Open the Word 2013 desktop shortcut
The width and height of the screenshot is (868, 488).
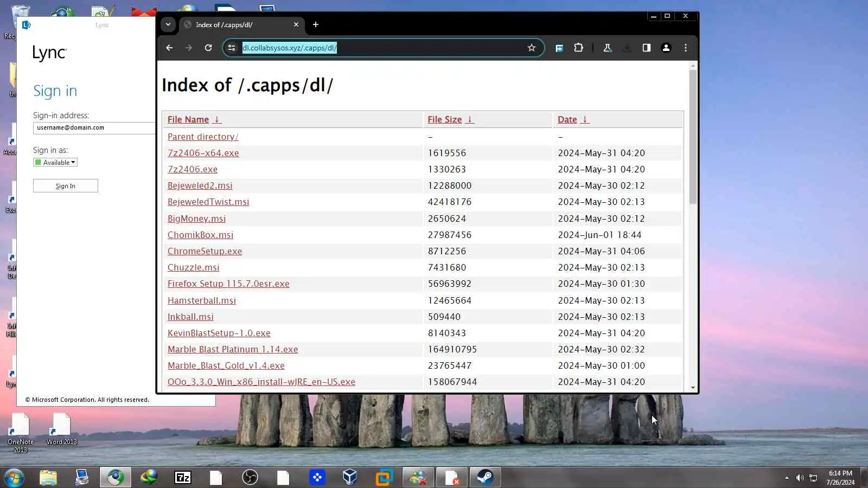[61, 429]
